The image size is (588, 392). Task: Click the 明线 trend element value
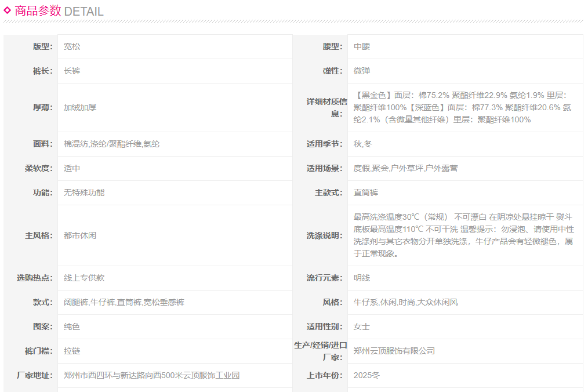362,278
